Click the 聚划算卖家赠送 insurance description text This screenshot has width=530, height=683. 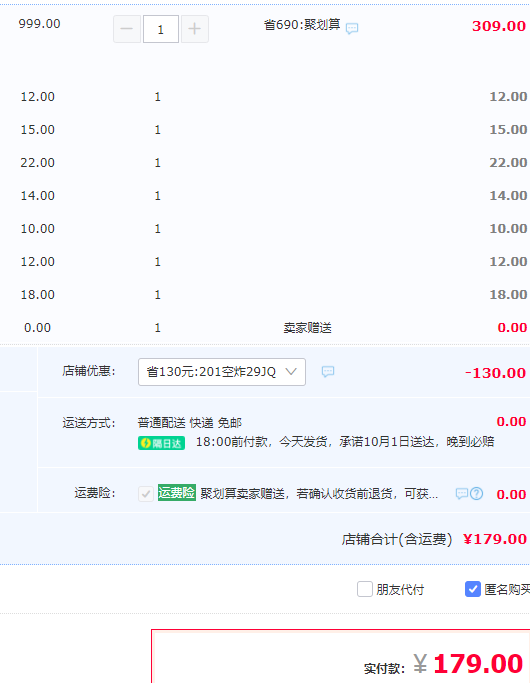(319, 494)
